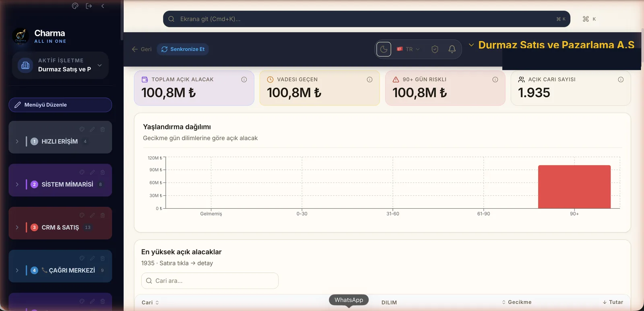
Task: Click trash icon on Hızlı Erişim group
Action: [x=103, y=129]
